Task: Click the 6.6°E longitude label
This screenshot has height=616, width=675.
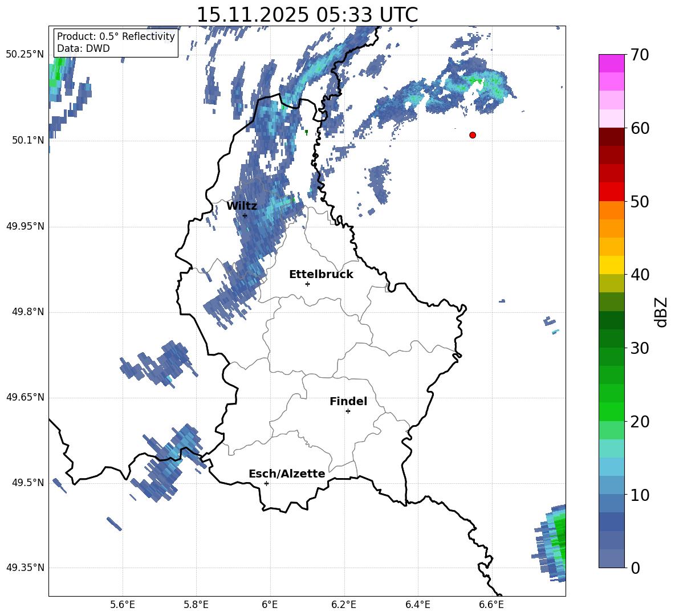Action: [x=491, y=605]
